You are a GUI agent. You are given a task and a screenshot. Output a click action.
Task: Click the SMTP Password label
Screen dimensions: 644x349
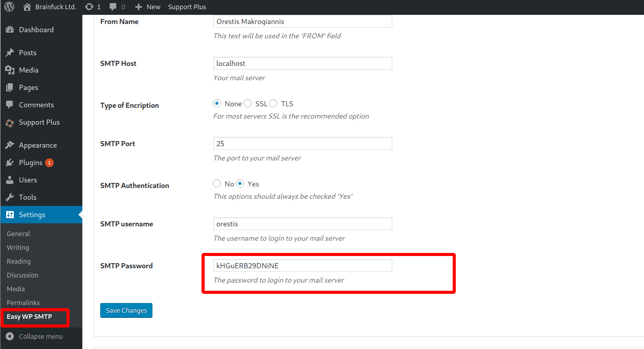click(127, 266)
